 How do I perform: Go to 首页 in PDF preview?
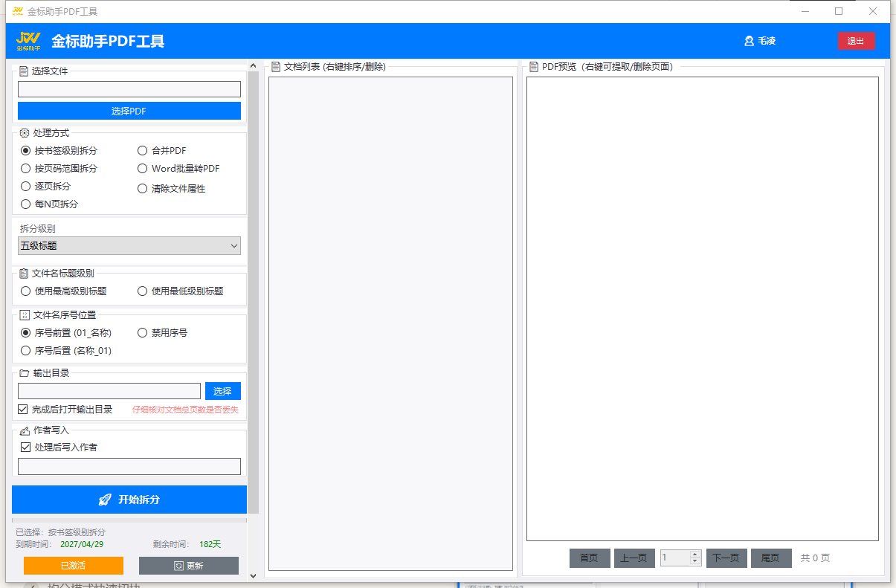(x=590, y=558)
